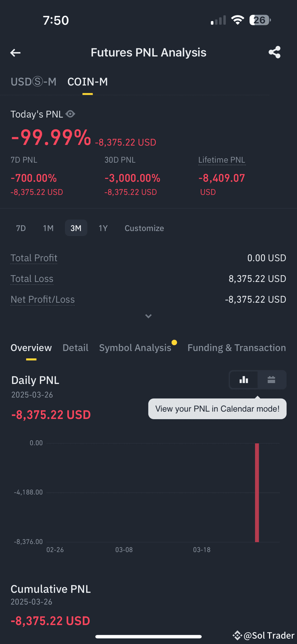Switch to the USDⓈ-M tab
The height and width of the screenshot is (644, 297).
coord(33,82)
